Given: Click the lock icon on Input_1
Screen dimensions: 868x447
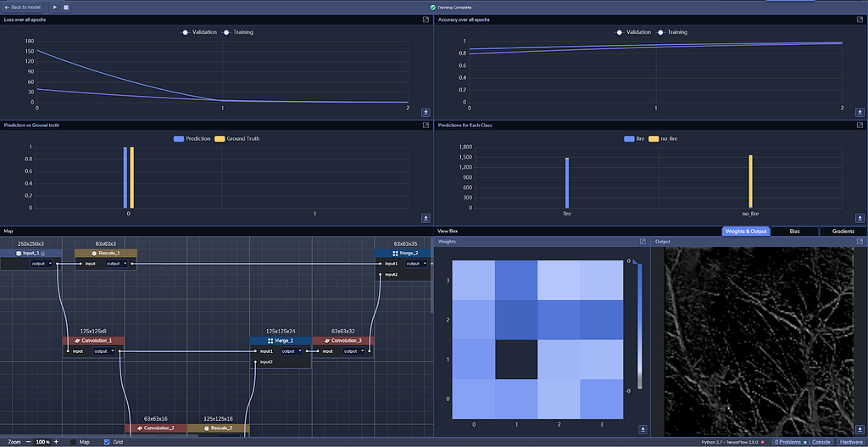Looking at the screenshot, I should (x=43, y=253).
